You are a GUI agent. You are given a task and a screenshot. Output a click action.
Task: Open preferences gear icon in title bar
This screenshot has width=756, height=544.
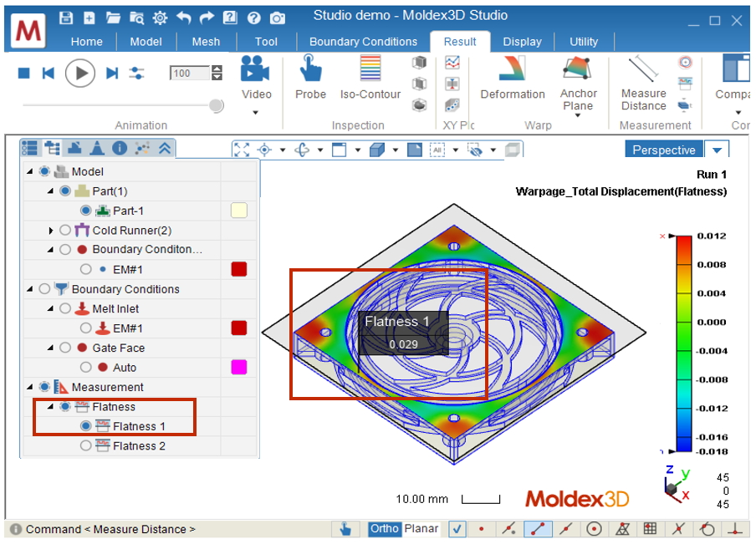160,18
